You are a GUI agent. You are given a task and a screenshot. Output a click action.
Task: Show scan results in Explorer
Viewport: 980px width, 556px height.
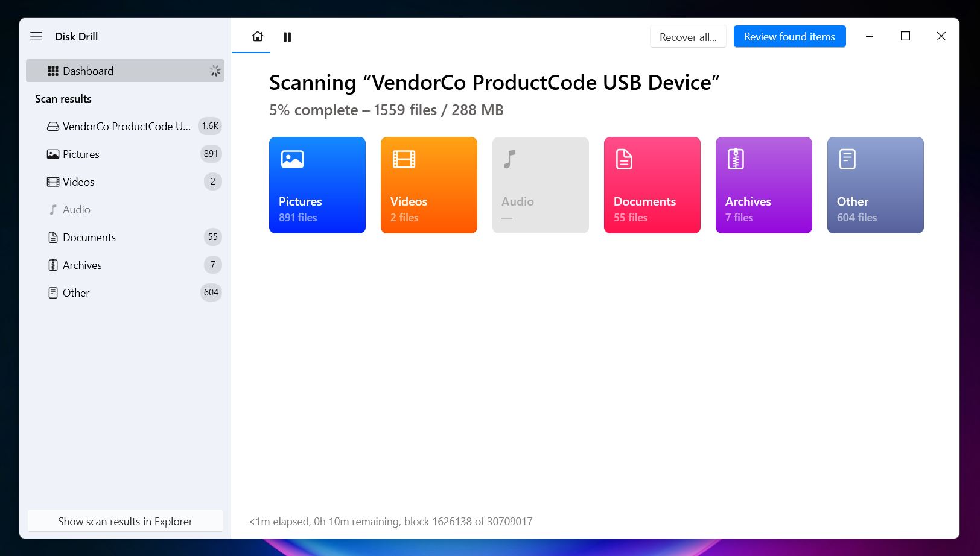pos(125,521)
